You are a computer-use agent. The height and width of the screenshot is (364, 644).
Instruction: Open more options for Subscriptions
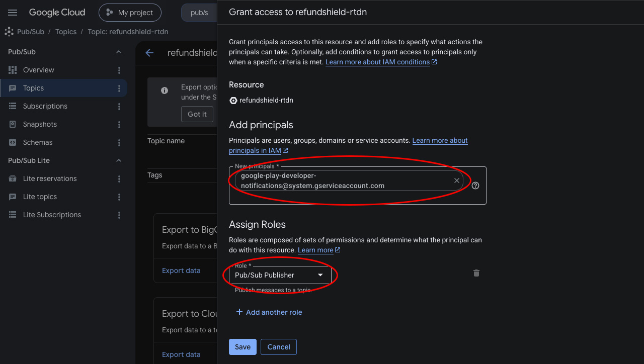[x=119, y=106]
